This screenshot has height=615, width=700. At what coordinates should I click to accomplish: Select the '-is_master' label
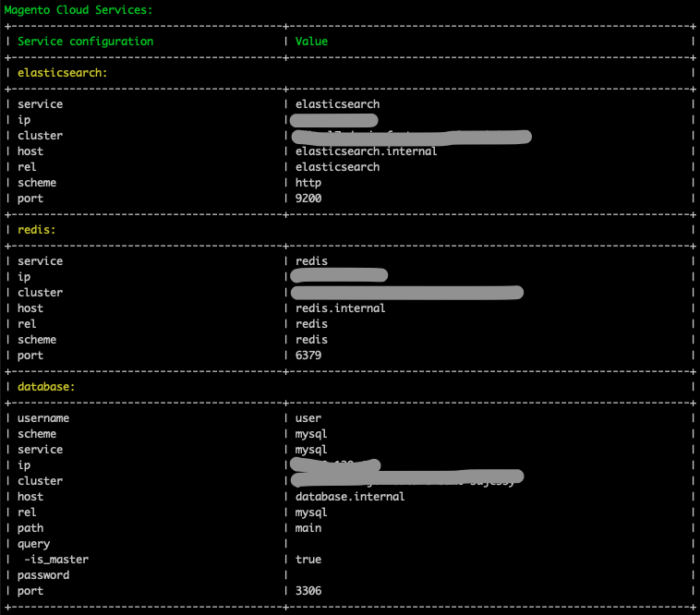coord(56,560)
